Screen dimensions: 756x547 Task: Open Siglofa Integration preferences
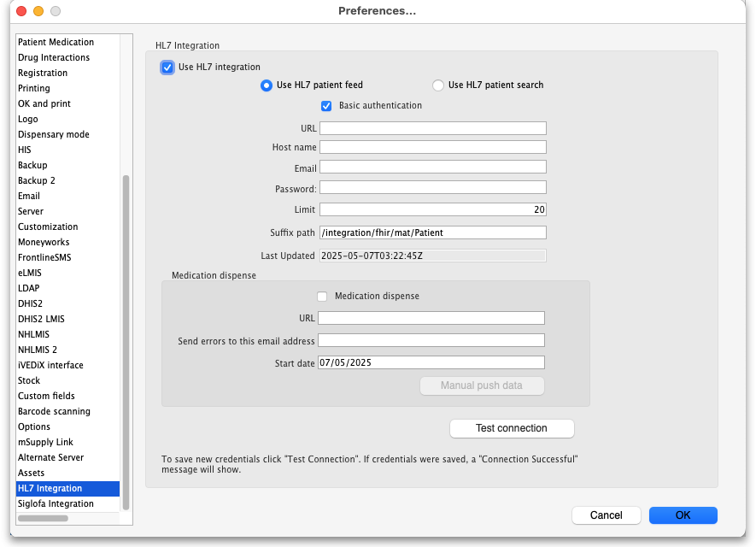[56, 504]
